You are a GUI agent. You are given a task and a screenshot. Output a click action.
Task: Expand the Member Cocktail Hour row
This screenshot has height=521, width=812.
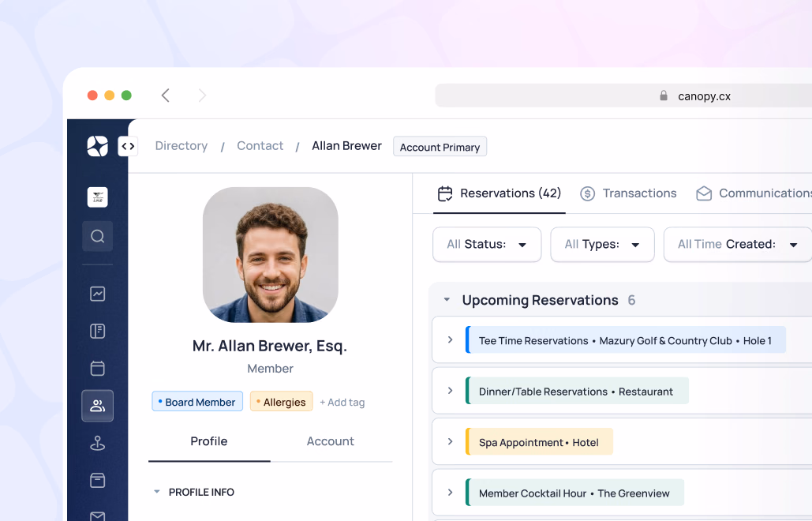click(450, 492)
